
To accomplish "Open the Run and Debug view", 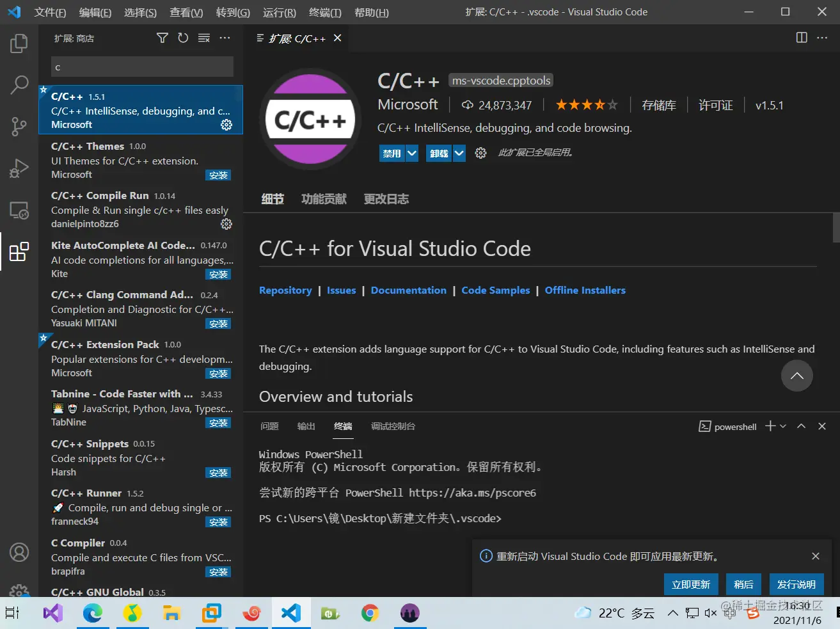I will pos(19,168).
